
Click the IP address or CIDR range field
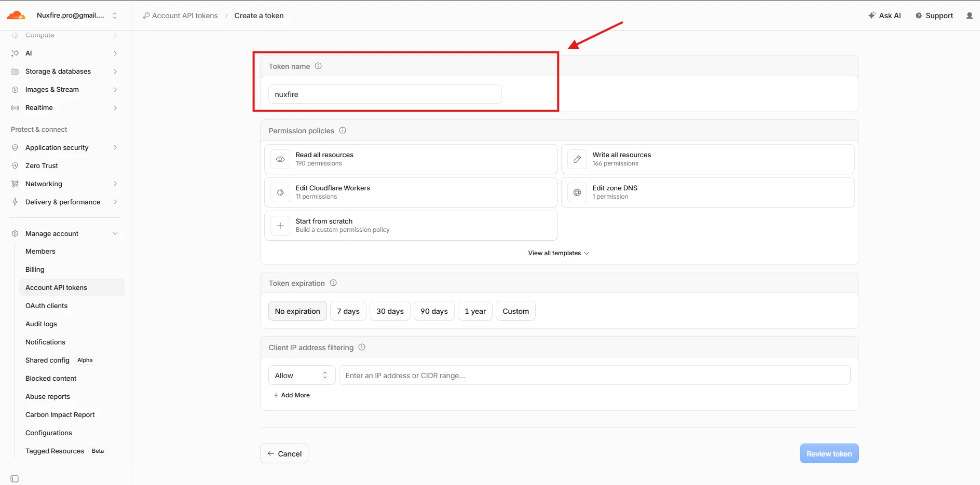[x=595, y=376]
